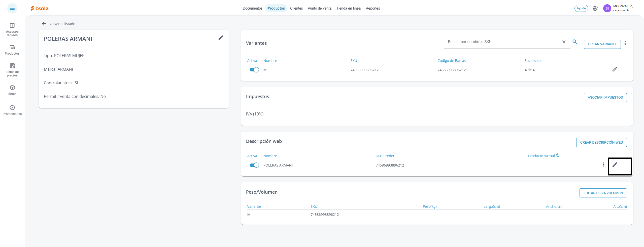Click '4 de 4' sucursales value
The width and height of the screenshot is (644, 247).
(530, 70)
